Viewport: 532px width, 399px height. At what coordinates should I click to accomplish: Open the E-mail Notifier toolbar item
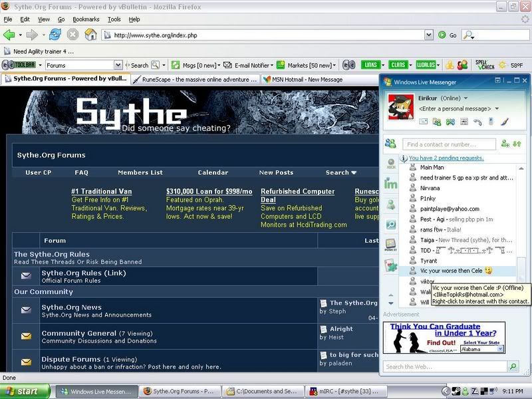coord(248,65)
